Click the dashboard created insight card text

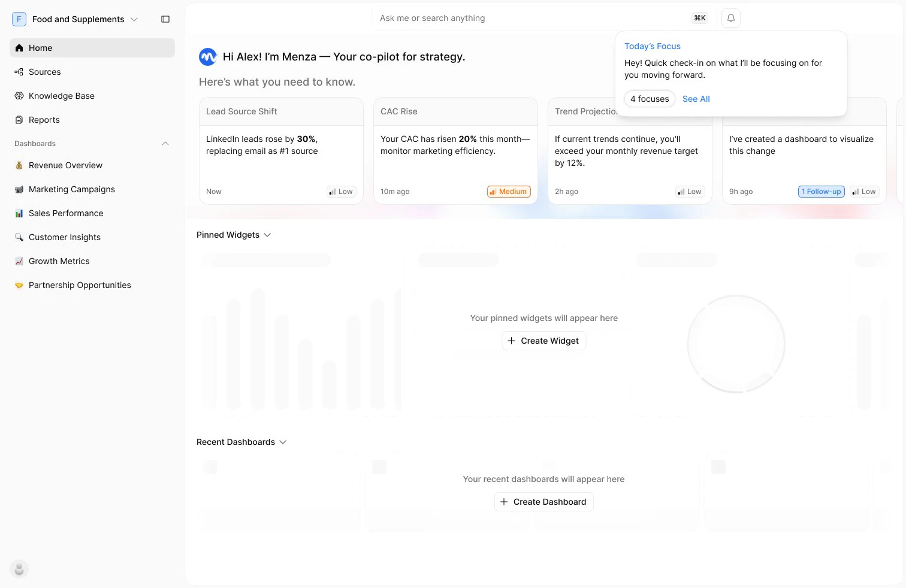click(801, 145)
